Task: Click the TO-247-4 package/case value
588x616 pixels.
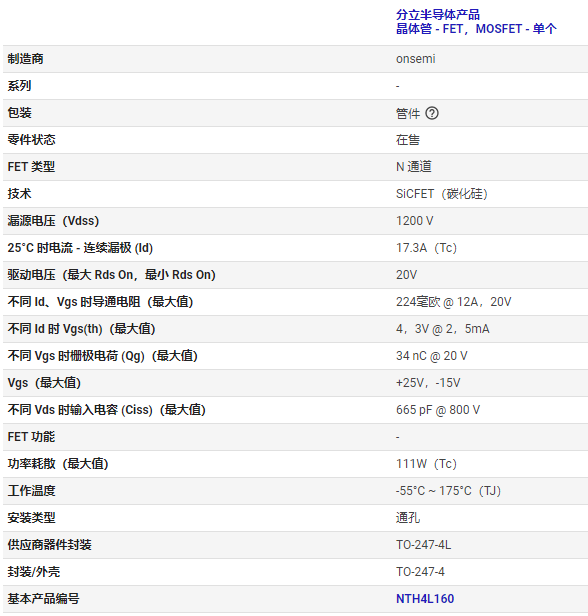Action: point(420,572)
